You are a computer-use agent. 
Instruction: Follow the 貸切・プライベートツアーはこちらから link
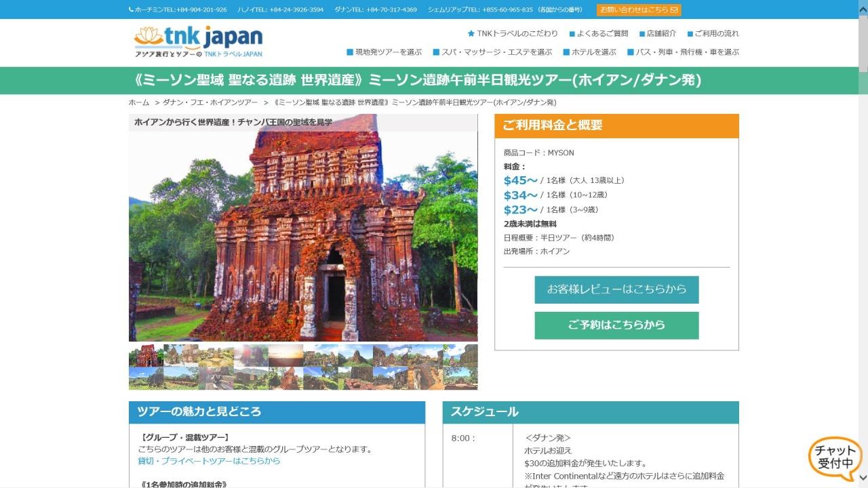pyautogui.click(x=209, y=461)
